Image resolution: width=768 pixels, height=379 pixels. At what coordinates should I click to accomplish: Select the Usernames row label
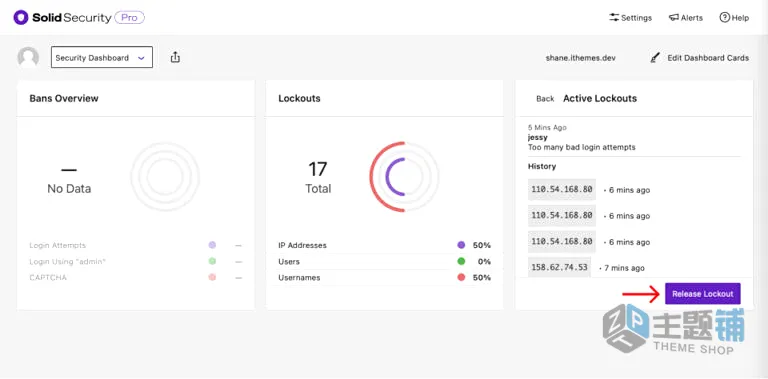tap(299, 278)
